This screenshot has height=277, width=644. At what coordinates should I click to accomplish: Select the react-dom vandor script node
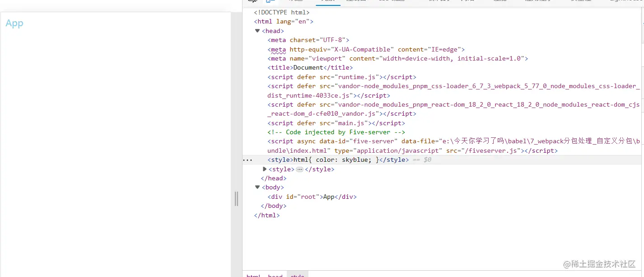click(454, 109)
